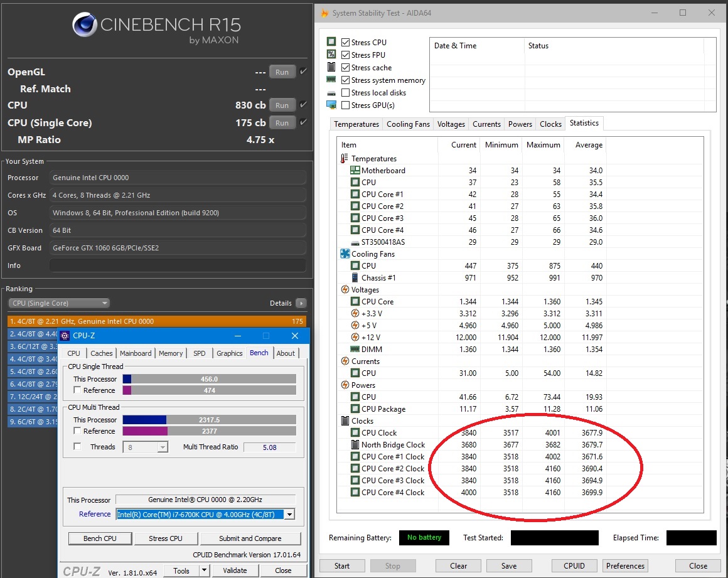The image size is (728, 578).
Task: Enable the Stress local disks checkbox
Action: point(345,92)
